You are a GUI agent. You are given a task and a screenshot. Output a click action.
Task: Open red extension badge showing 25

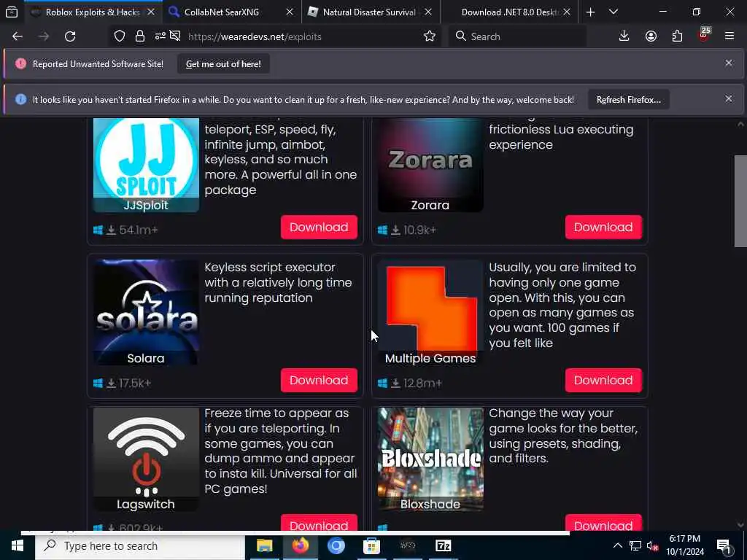704,35
